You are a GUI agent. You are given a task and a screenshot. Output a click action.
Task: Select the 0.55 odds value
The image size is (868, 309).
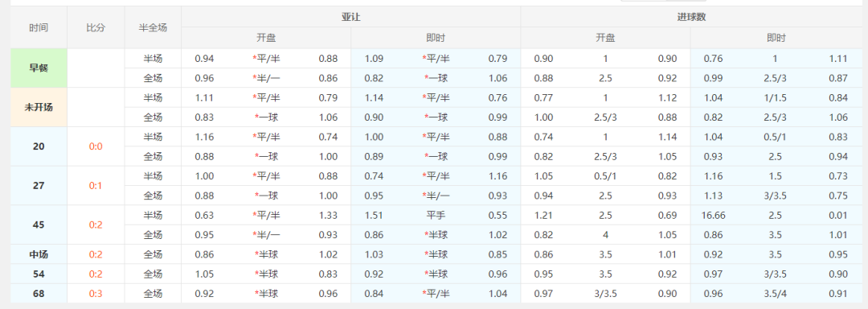click(497, 215)
